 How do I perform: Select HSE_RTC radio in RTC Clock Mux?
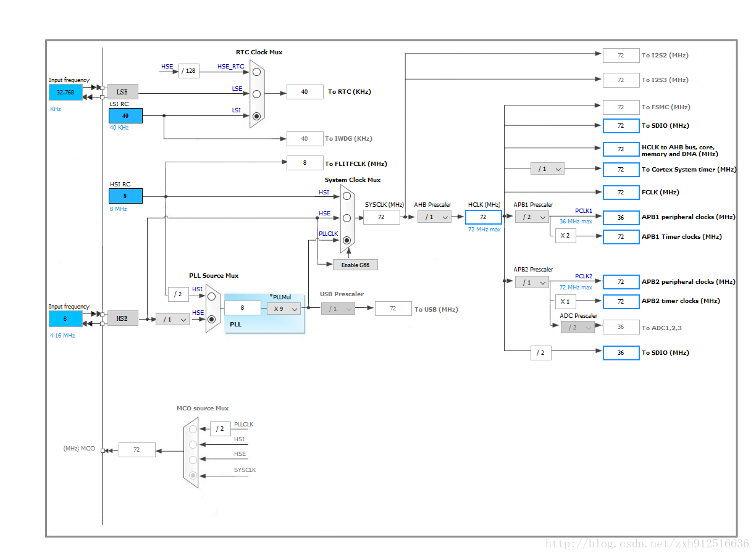[x=256, y=72]
